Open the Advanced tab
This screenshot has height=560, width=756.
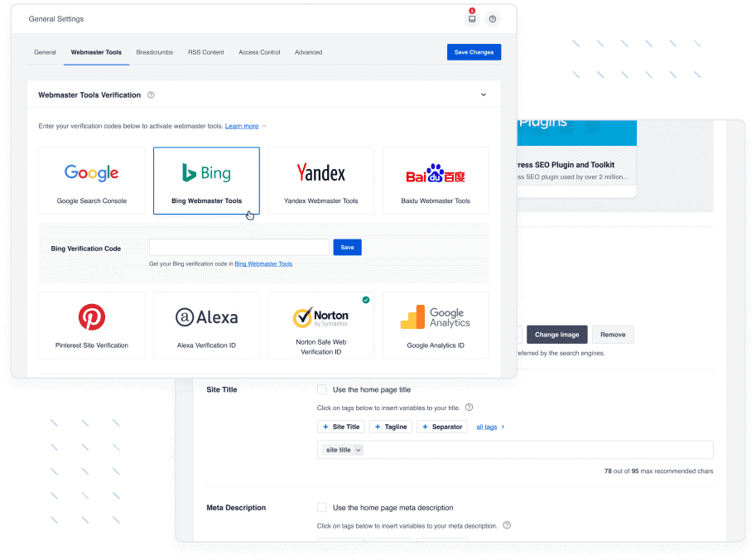(309, 52)
